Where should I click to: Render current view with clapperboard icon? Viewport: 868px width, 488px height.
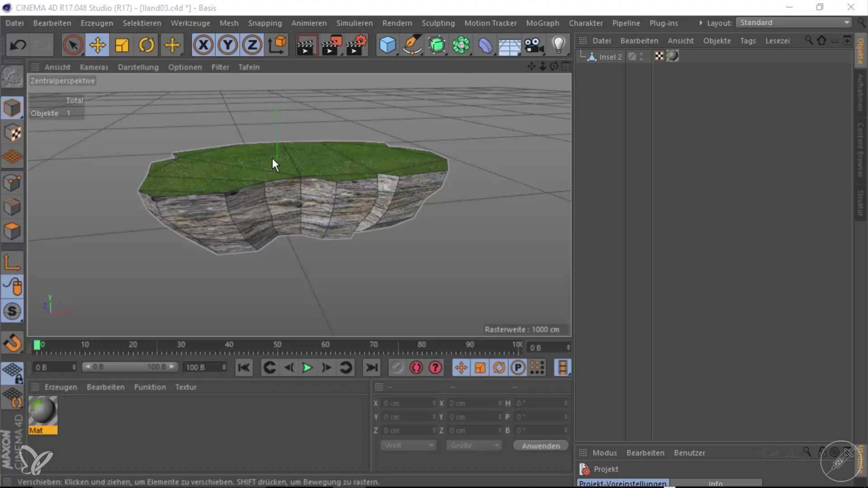tap(307, 45)
